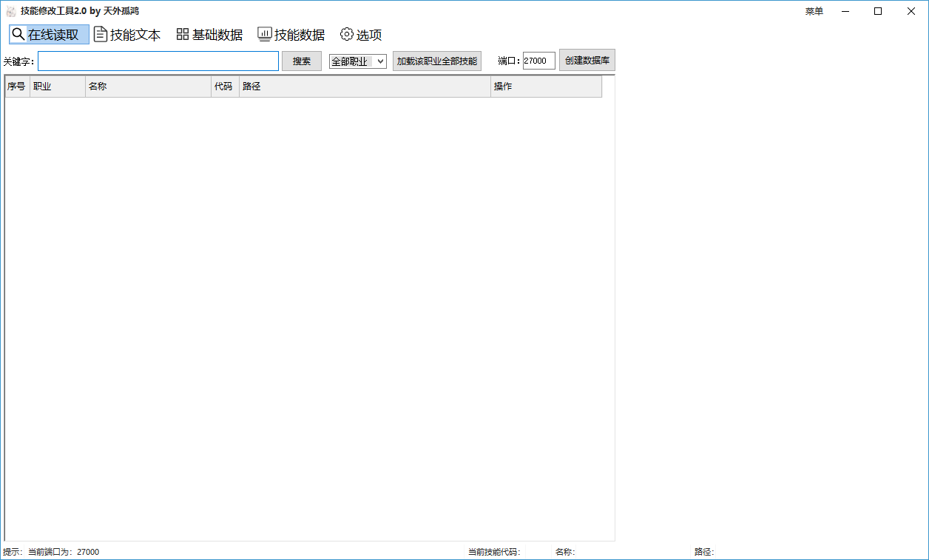Click the status bar showing 当前端口为 27000
This screenshot has width=929, height=560.
tap(52, 551)
